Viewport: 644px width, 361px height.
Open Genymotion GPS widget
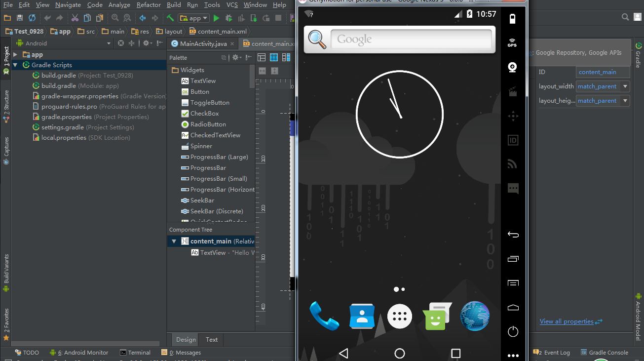pos(512,43)
